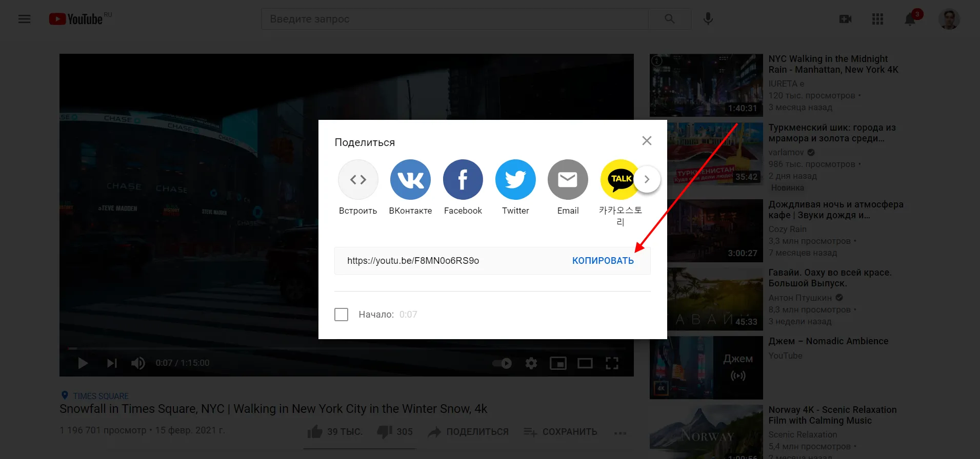Image resolution: width=980 pixels, height=459 pixels.
Task: Open NYC Walking in the Midnight Rain video thumbnail
Action: click(706, 86)
